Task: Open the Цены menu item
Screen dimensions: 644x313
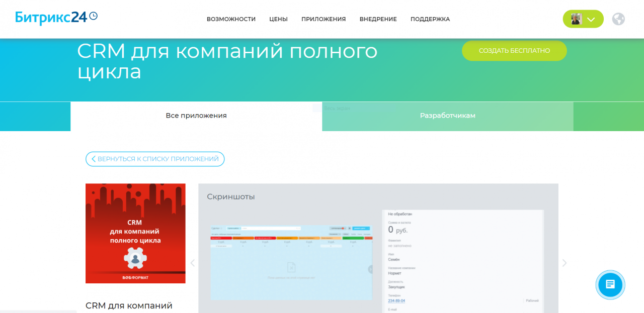Action: [x=278, y=19]
